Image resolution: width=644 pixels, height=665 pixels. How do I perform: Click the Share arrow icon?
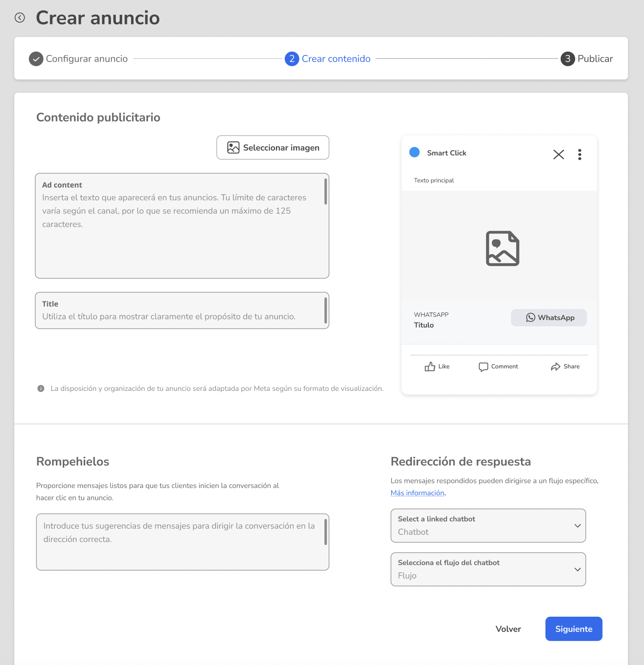555,366
